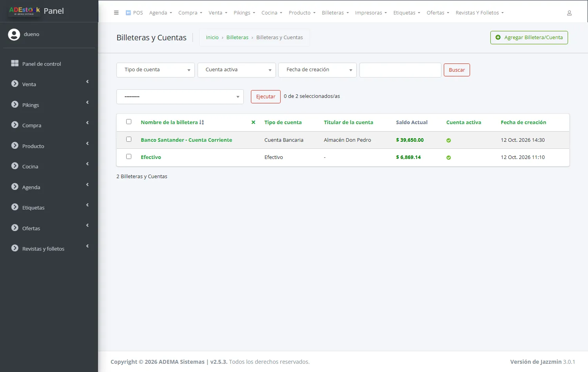This screenshot has width=588, height=372.
Task: Click the Panel de control grid icon
Action: [x=15, y=63]
